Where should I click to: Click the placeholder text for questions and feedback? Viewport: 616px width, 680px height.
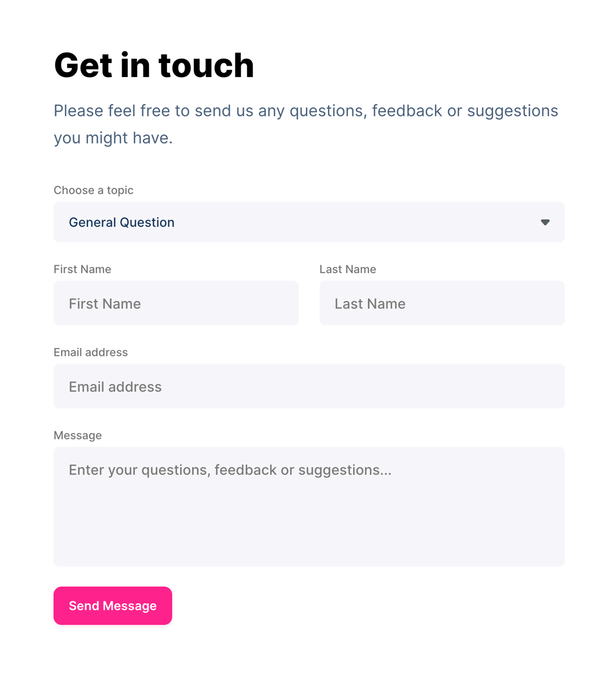[229, 470]
